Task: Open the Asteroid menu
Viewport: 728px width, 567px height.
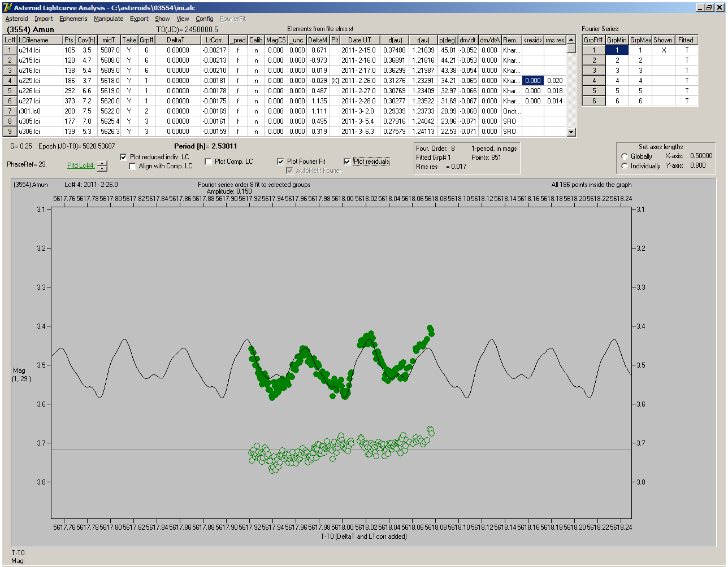Action: 16,19
